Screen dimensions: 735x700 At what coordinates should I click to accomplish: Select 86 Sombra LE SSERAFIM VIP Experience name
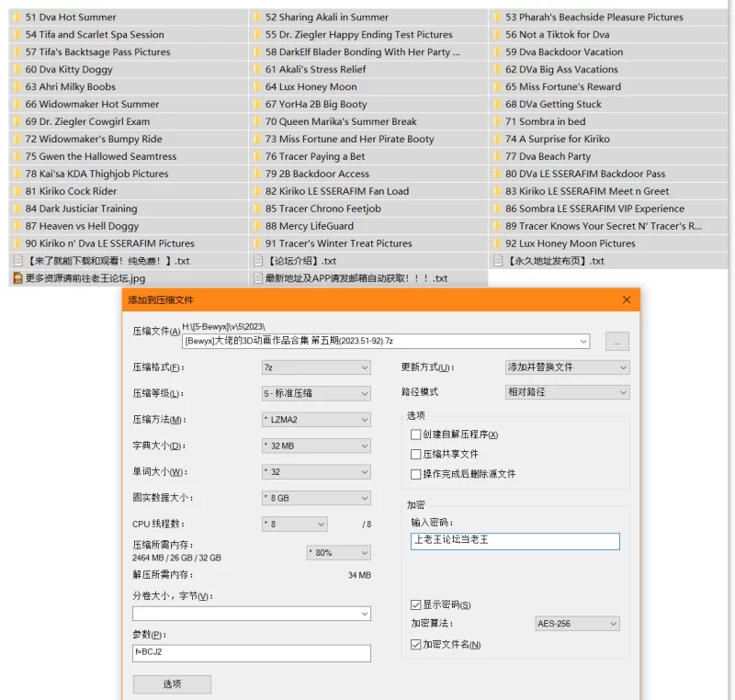(594, 209)
